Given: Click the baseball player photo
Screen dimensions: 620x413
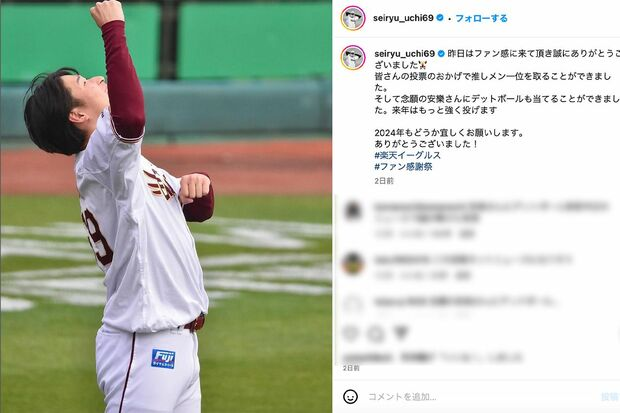Looking at the screenshot, I should coord(166,206).
